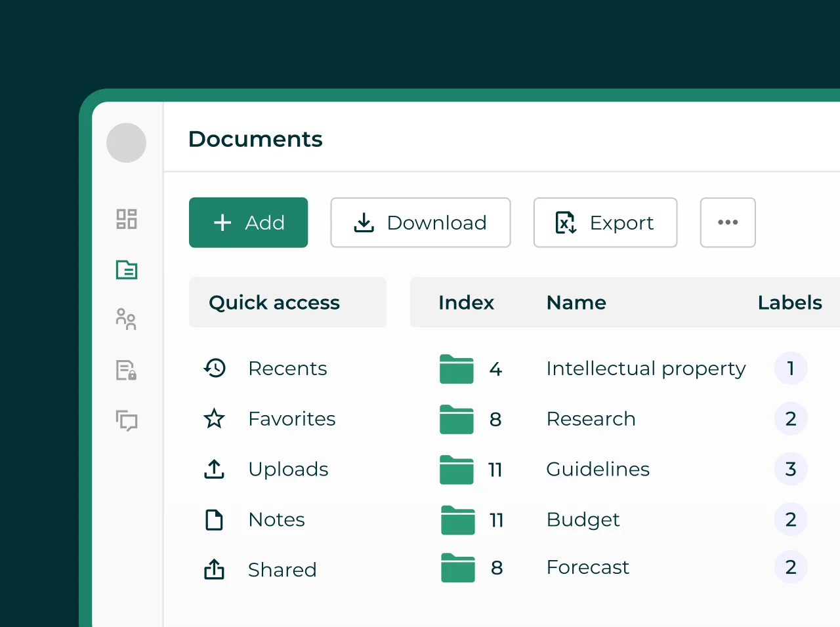Click the Download button

click(420, 222)
